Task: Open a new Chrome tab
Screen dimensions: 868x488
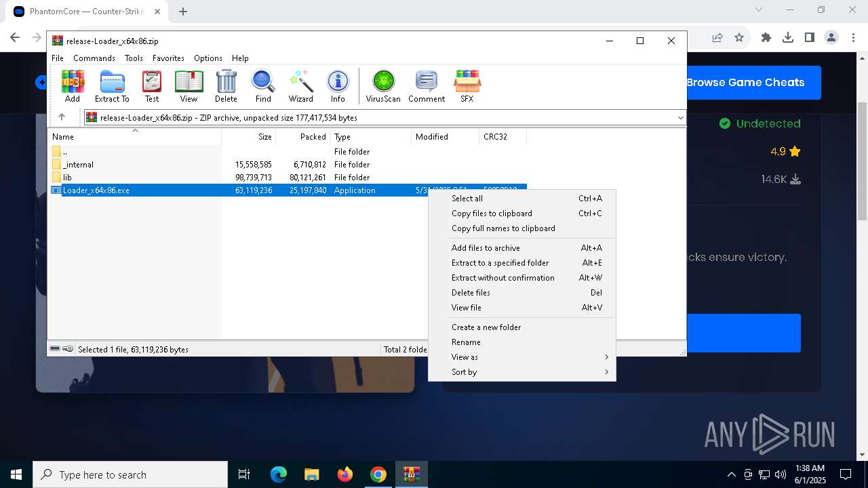Action: tap(183, 12)
